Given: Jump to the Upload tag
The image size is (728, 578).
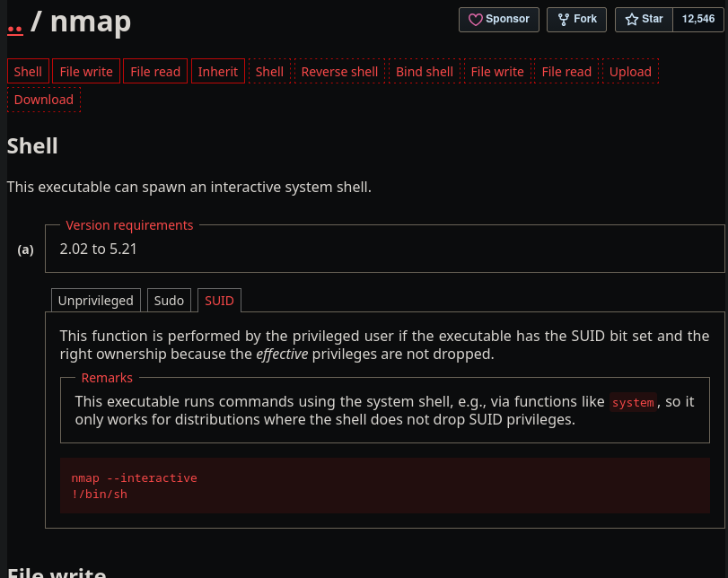Looking at the screenshot, I should pos(630,72).
